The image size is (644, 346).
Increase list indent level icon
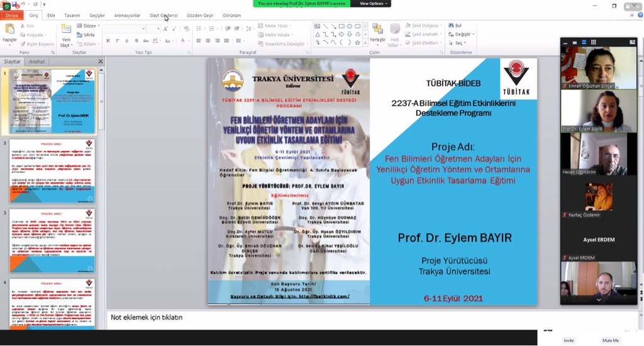pyautogui.click(x=237, y=29)
